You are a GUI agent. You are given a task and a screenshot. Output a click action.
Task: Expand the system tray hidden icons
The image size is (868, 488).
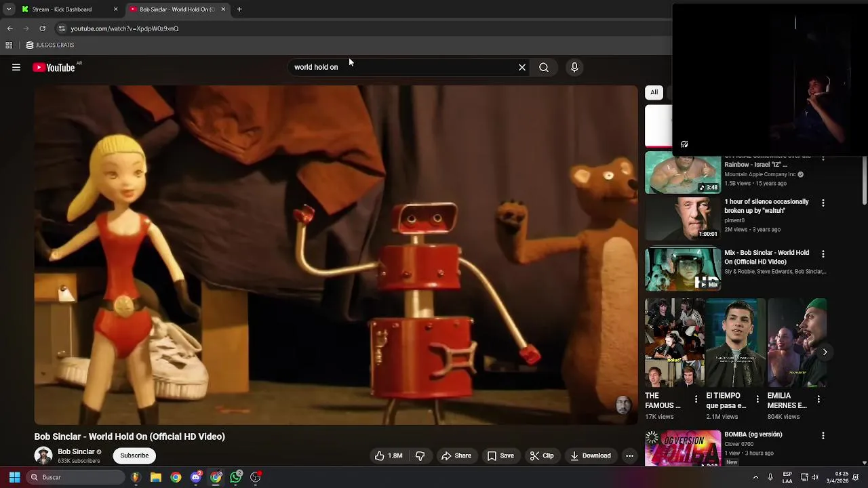(x=755, y=477)
